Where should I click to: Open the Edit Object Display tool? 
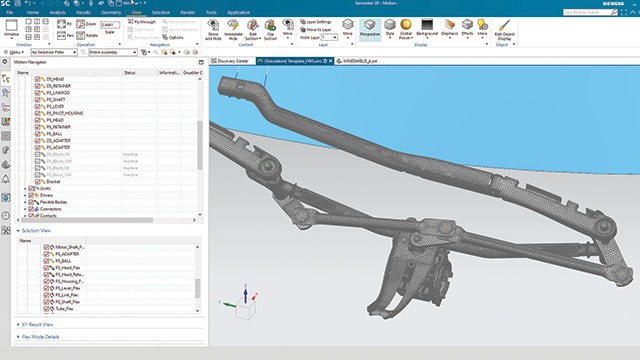click(504, 29)
